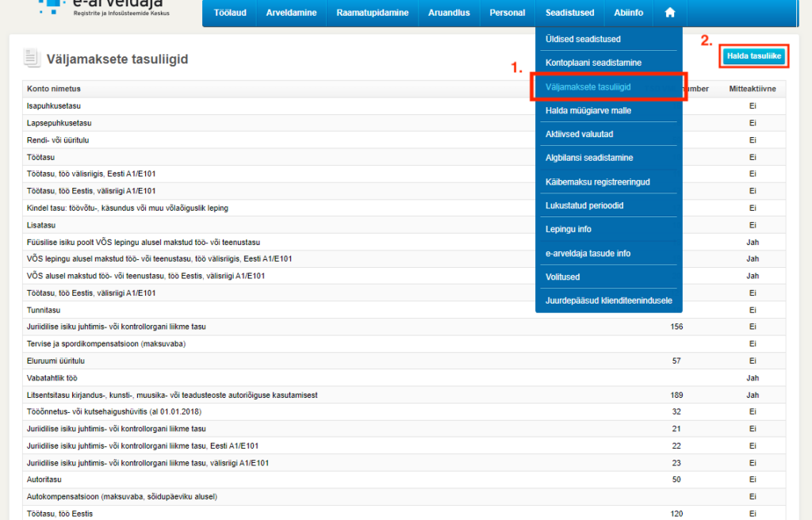Select Üldised seadistused menu item
Viewport: 812px width, 520px height.
583,39
